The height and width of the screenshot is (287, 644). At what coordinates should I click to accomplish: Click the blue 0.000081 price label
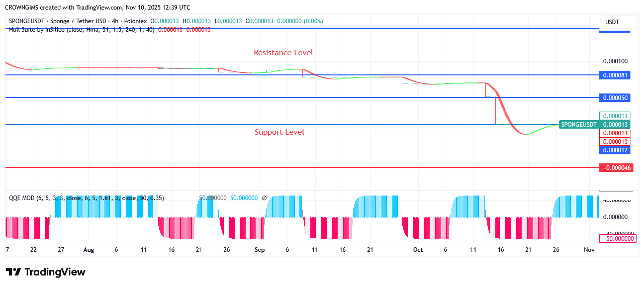(616, 75)
